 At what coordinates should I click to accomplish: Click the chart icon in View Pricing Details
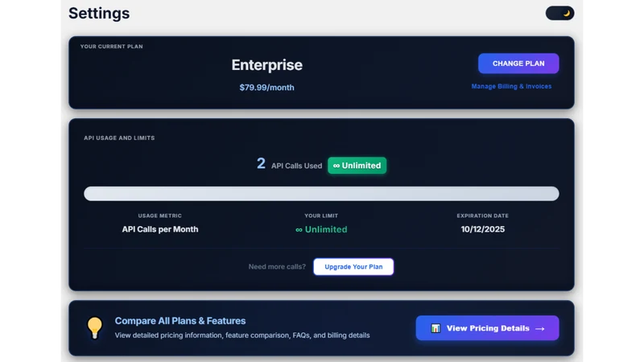point(436,328)
